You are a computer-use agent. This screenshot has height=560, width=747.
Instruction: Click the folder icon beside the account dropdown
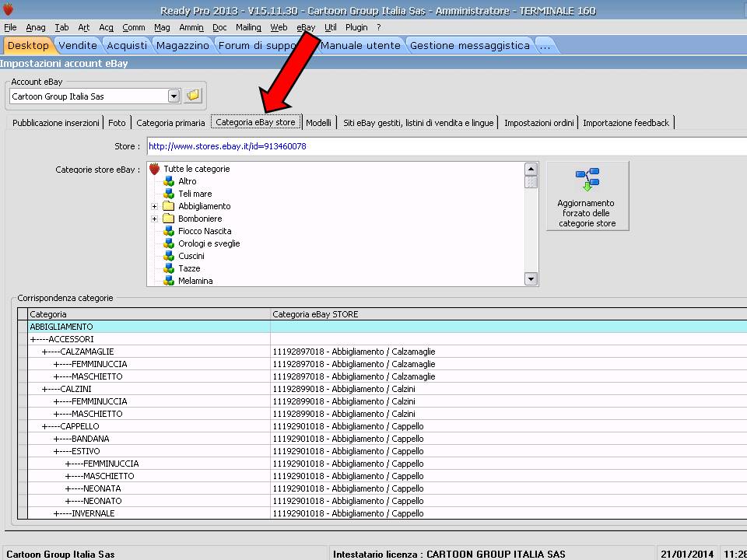pos(193,96)
